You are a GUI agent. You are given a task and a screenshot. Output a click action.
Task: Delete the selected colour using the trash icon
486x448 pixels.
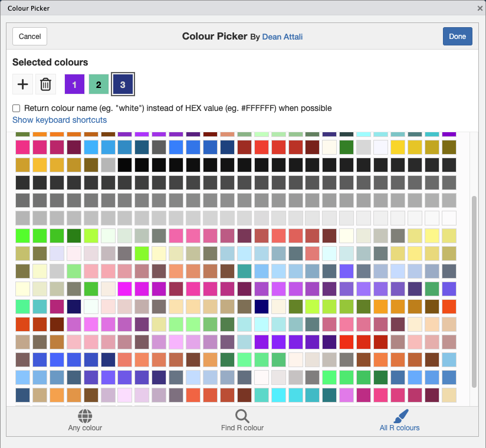45,84
